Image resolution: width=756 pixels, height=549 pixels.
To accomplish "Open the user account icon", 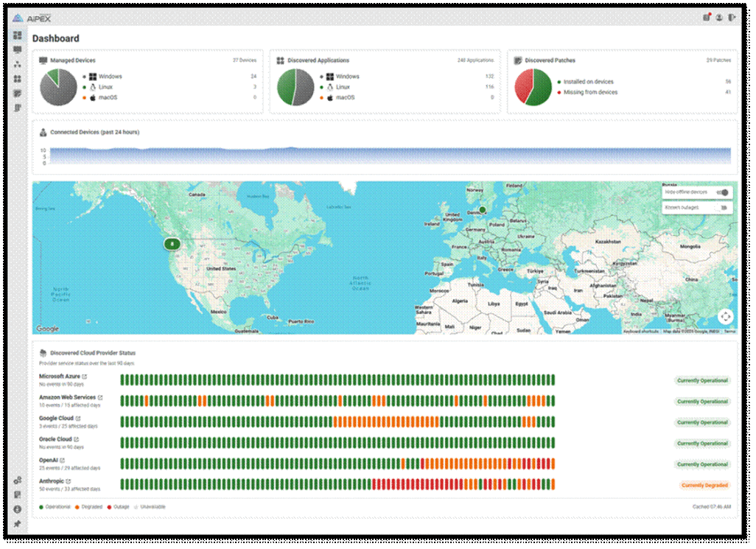I will 719,18.
